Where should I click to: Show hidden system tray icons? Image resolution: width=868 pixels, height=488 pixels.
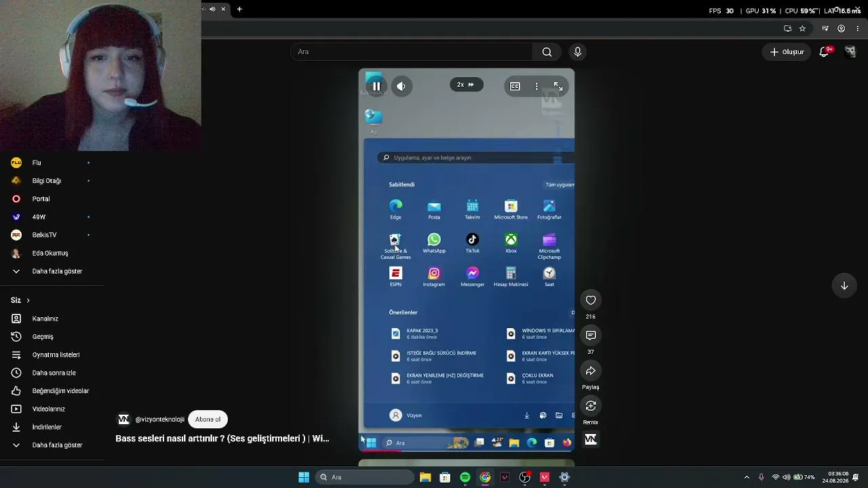pos(747,477)
